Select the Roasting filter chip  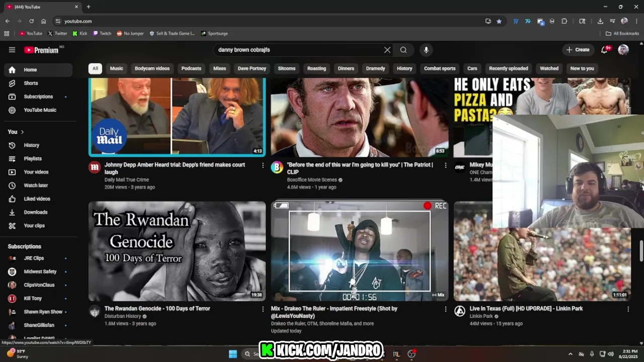tap(316, 68)
